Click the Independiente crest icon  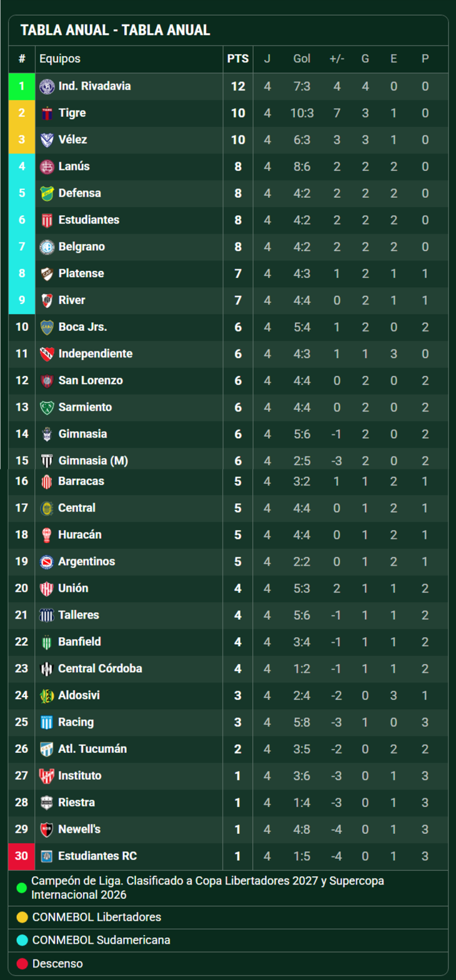click(47, 354)
